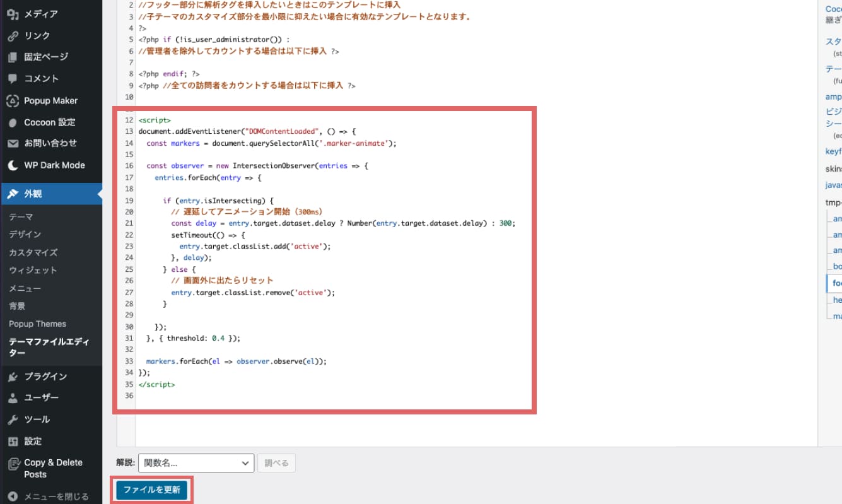Viewport: 842px width, 504px height.
Task: Click the envelope icon for お問い合わせ
Action: pyautogui.click(x=13, y=144)
